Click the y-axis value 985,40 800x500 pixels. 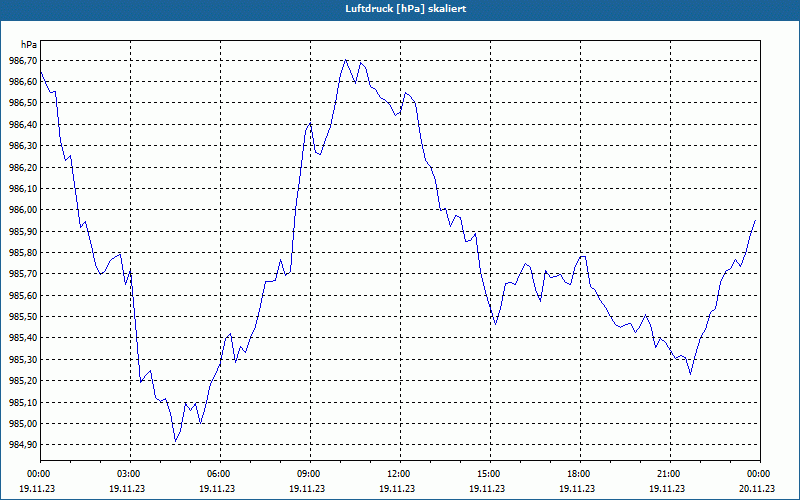tap(23, 338)
